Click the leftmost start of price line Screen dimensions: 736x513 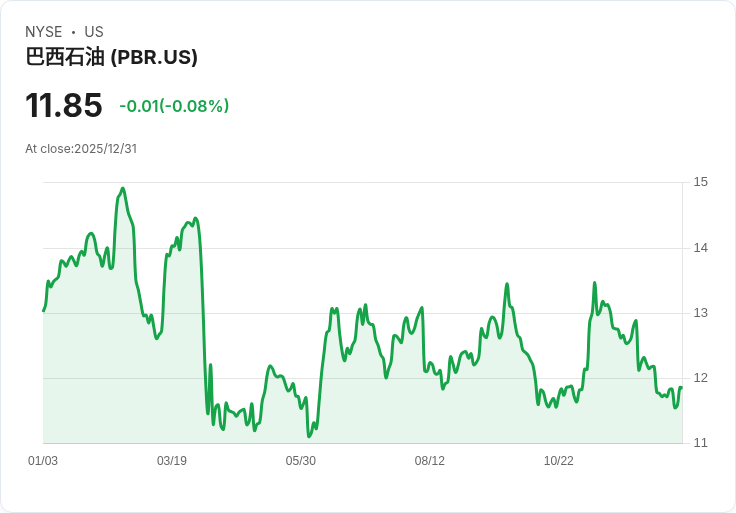click(44, 311)
